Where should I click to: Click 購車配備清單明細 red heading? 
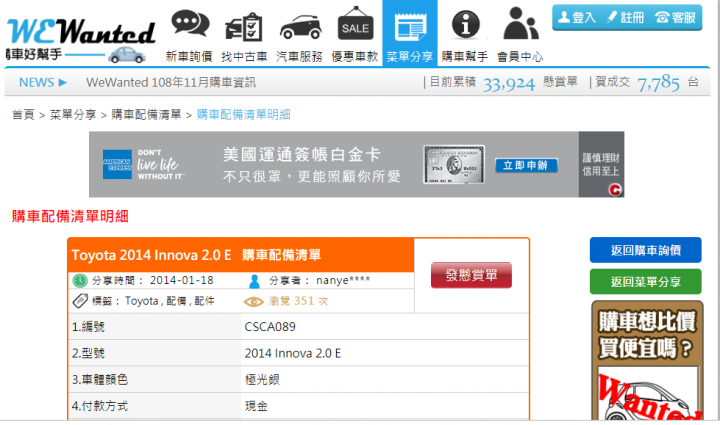click(70, 216)
